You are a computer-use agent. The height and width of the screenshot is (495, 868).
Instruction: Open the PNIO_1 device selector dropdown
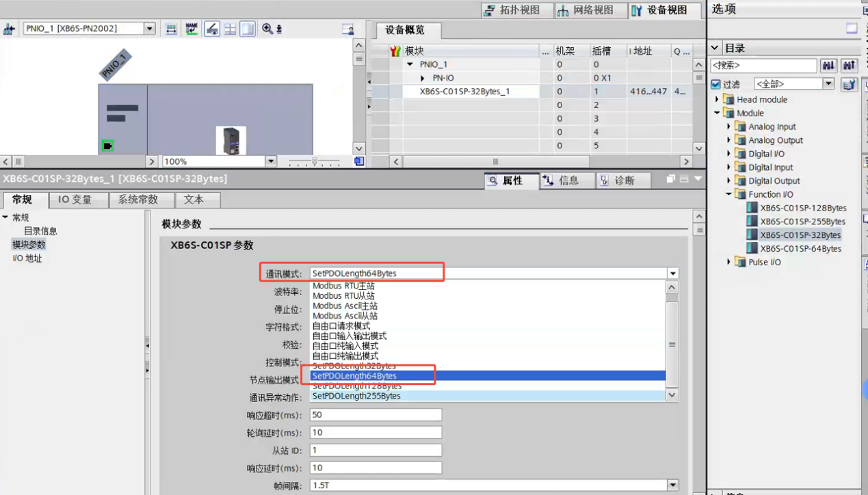[149, 29]
